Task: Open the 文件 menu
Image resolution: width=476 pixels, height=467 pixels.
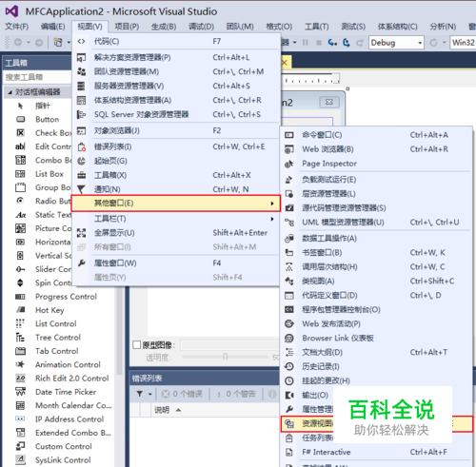Action: (x=16, y=27)
